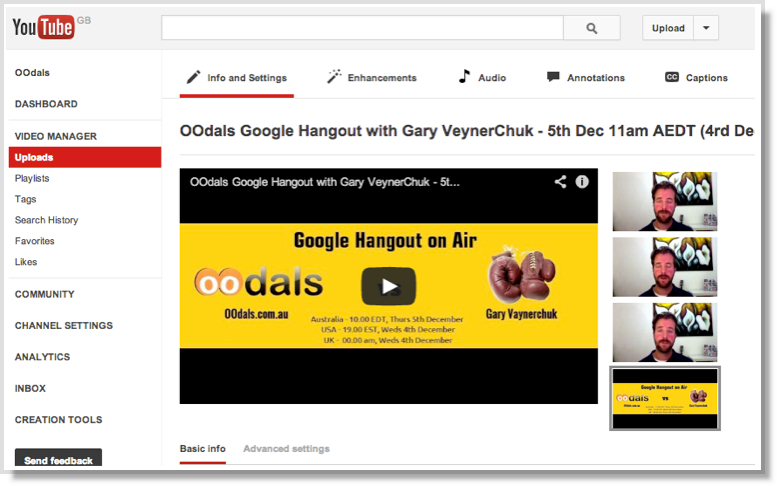Open the Audio tab
The width and height of the screenshot is (777, 486).
(482, 78)
